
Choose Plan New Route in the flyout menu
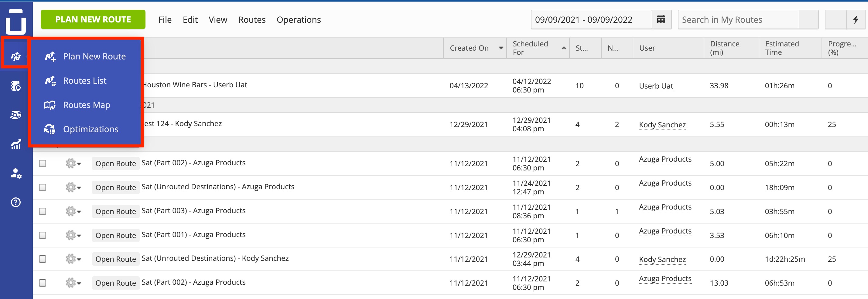click(x=86, y=56)
